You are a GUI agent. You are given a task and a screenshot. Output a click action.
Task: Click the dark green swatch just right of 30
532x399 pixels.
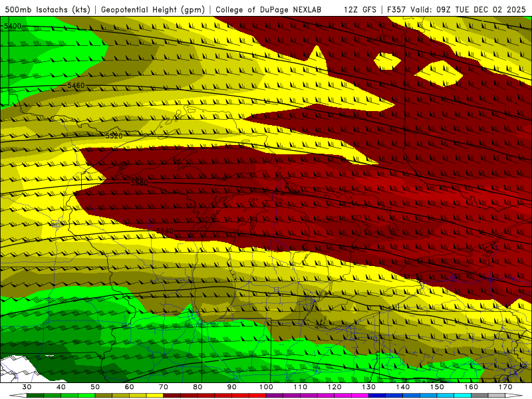[x=35, y=396]
